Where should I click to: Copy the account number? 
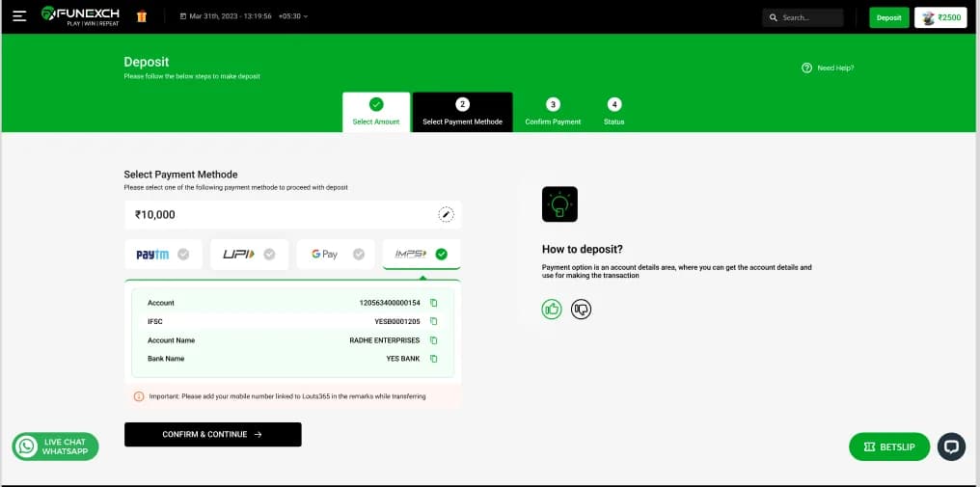(434, 303)
